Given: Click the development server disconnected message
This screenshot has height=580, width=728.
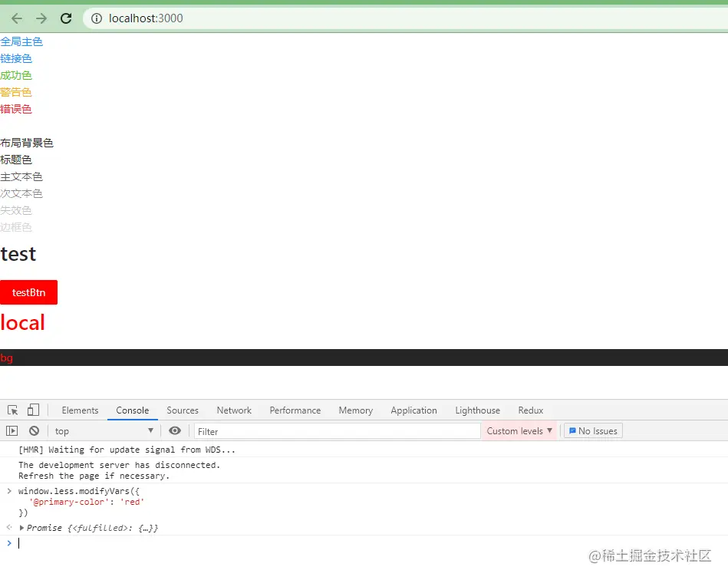Looking at the screenshot, I should click(119, 470).
